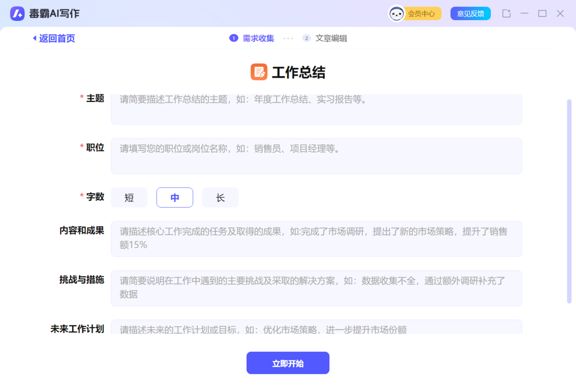The width and height of the screenshot is (576, 392).
Task: Select 短 for word count length
Action: tap(129, 197)
